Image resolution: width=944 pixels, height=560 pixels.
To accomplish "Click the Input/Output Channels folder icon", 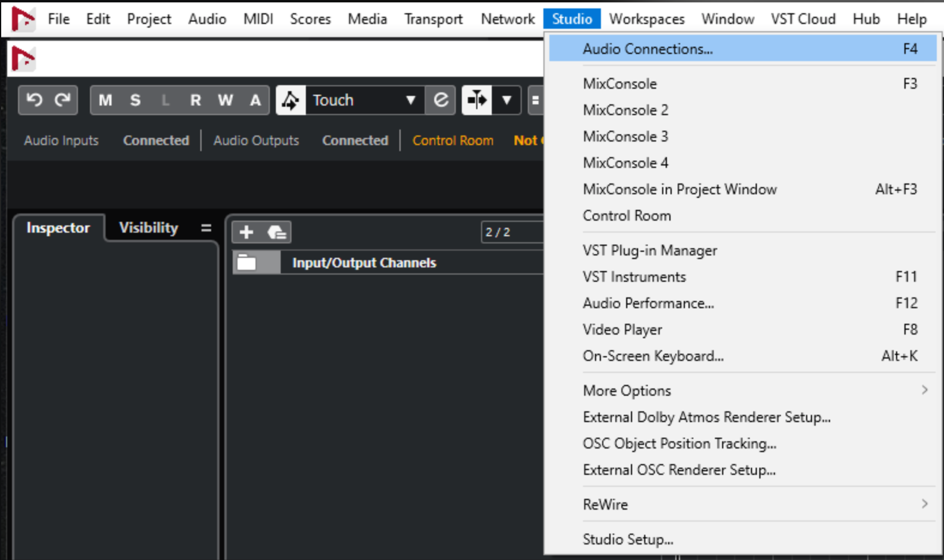I will click(x=246, y=263).
